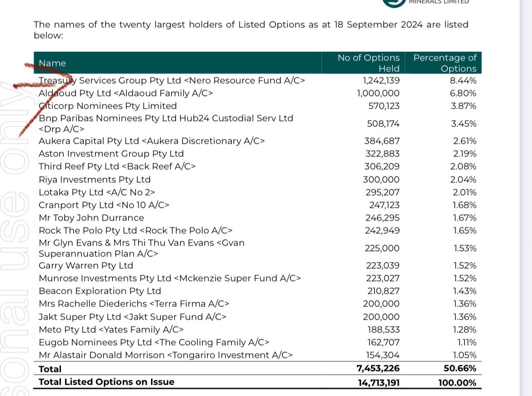Click Jakt Super Pty Ltd name

(x=132, y=317)
